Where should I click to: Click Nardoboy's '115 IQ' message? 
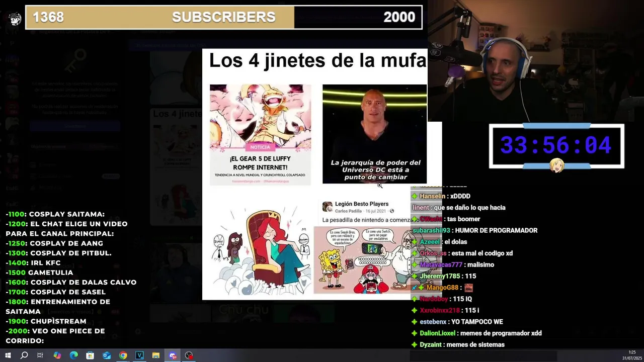tap(461, 299)
